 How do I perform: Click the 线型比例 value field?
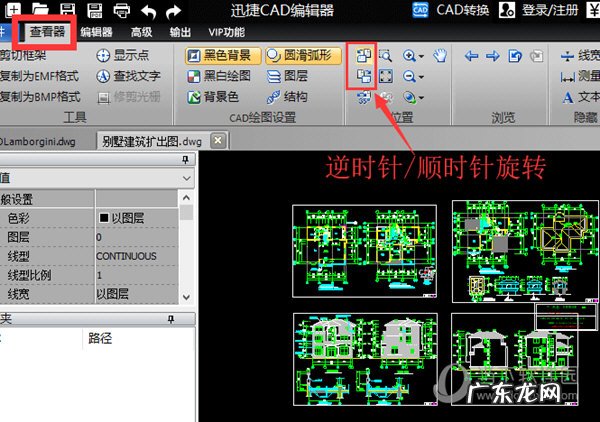tap(137, 275)
